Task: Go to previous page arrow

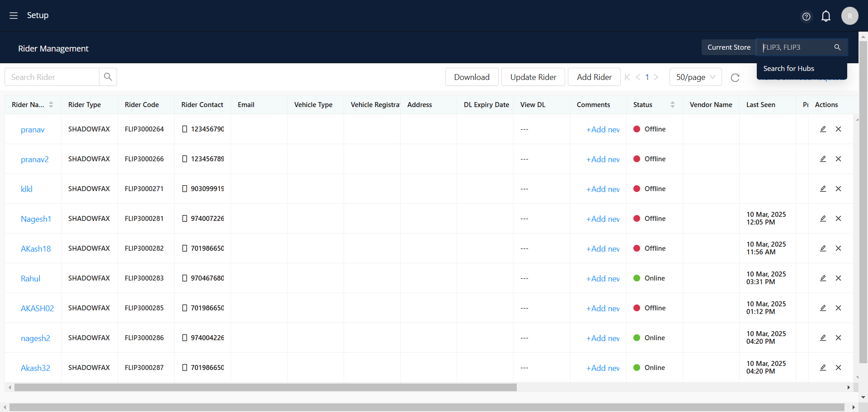Action: click(x=638, y=77)
